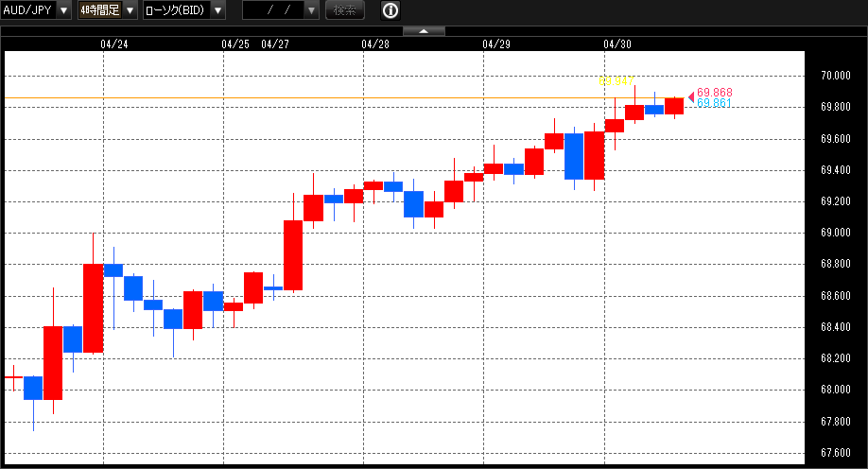Click the 04/29 date label
The image size is (868, 469).
496,43
